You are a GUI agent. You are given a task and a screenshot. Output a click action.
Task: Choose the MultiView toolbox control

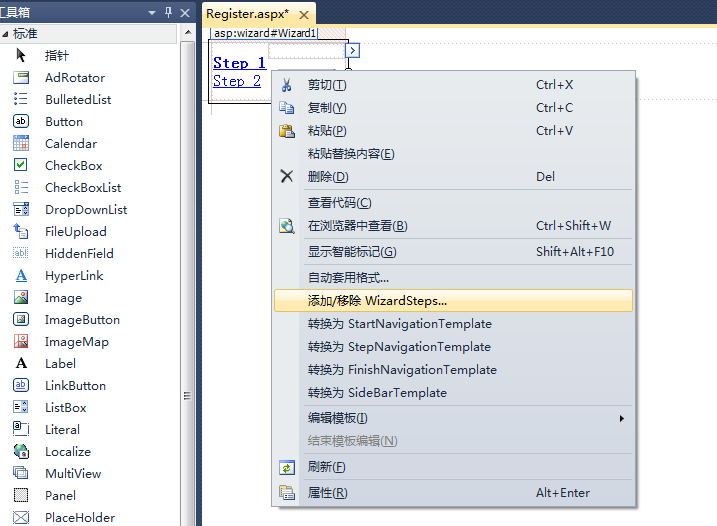pyautogui.click(x=21, y=474)
